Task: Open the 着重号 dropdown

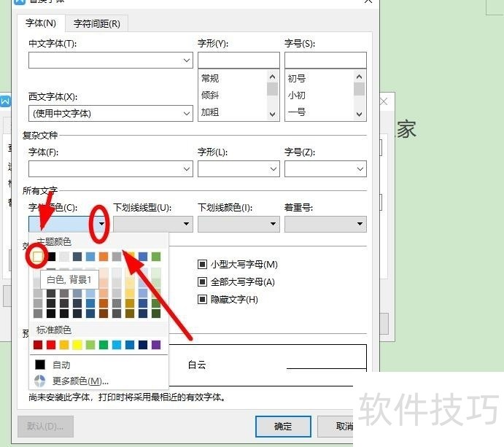Action: (x=325, y=224)
